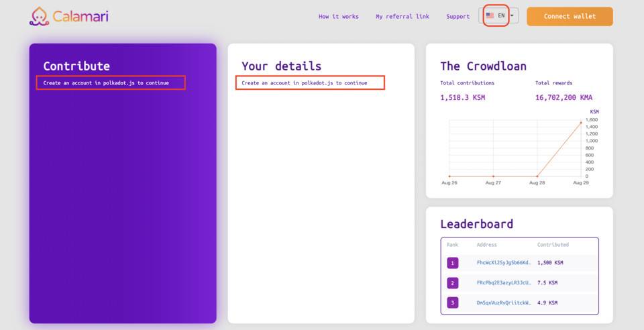The image size is (644, 330).
Task: Open address starting with DmSqxVuz
Action: click(x=504, y=303)
